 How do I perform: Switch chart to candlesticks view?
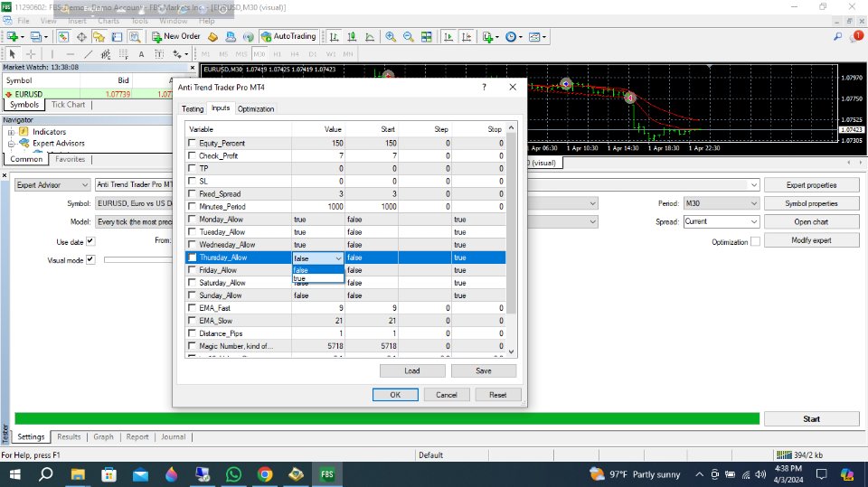[352, 36]
